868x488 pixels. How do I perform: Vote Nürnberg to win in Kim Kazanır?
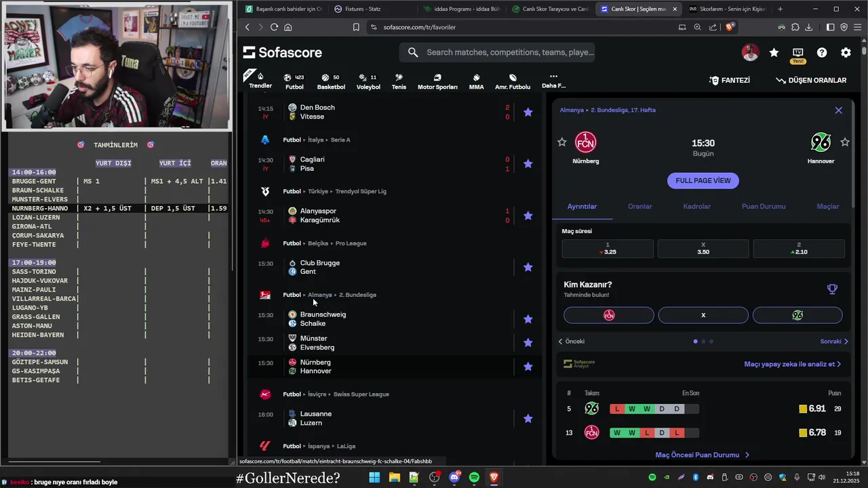[x=609, y=315]
